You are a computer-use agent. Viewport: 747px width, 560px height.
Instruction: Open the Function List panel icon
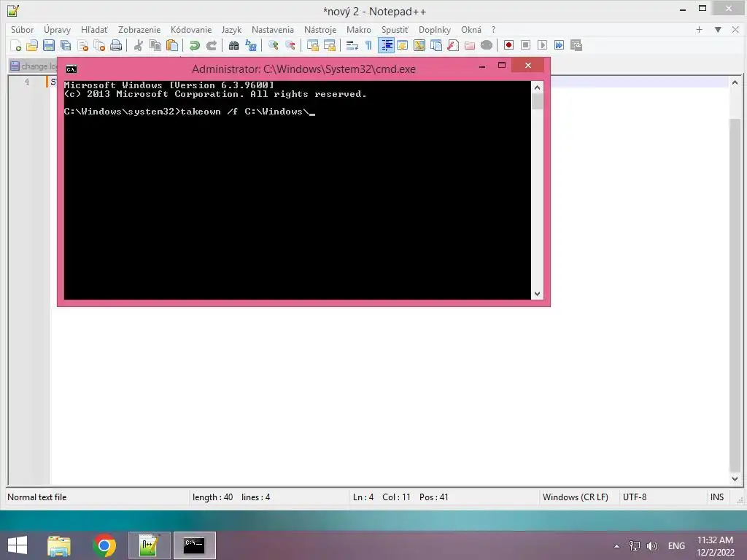453,45
